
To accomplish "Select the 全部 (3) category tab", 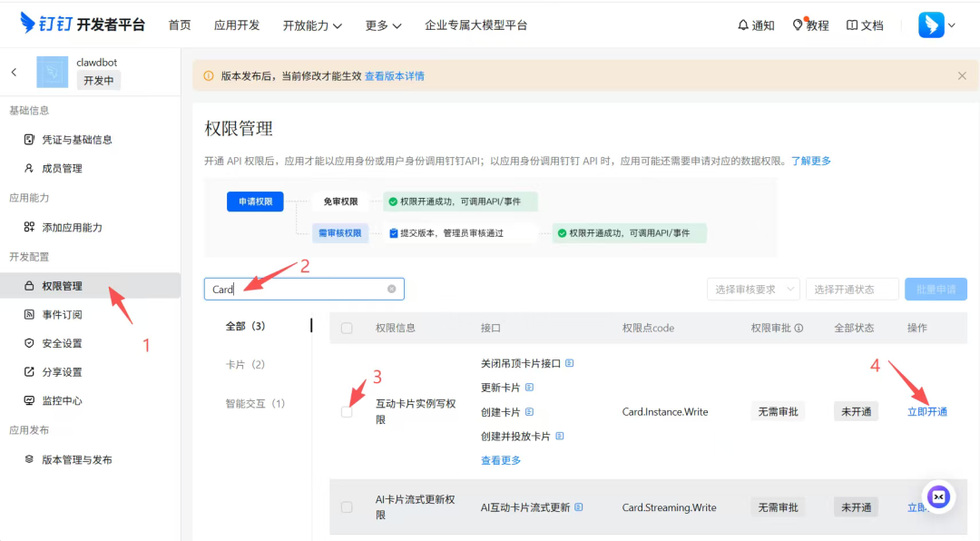I will point(245,326).
